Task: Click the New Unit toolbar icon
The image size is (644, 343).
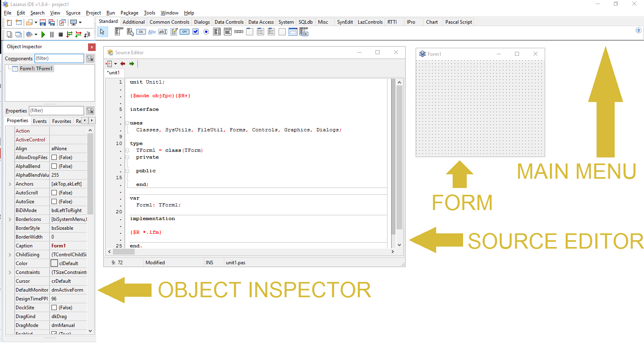Action: click(9, 22)
